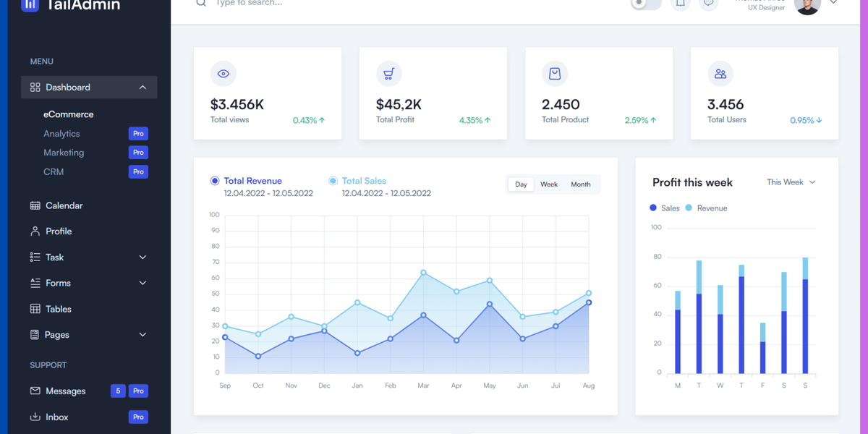Open the This Week dropdown

(x=791, y=182)
